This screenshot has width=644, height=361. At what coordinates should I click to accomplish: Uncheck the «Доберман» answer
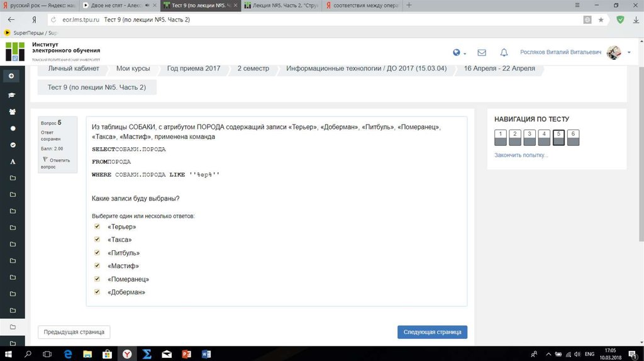(97, 292)
